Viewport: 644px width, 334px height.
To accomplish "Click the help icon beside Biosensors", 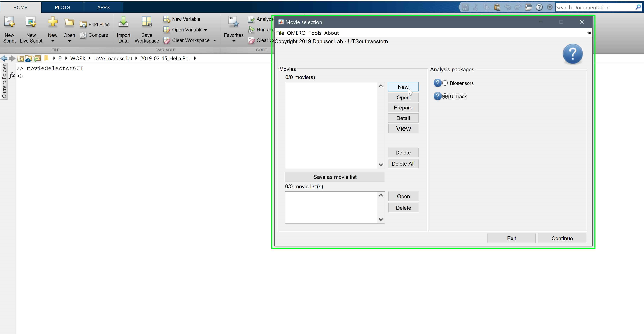I will (x=437, y=83).
